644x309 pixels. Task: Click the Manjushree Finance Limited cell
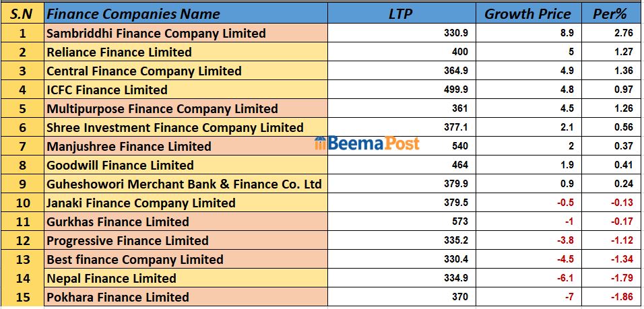(129, 146)
